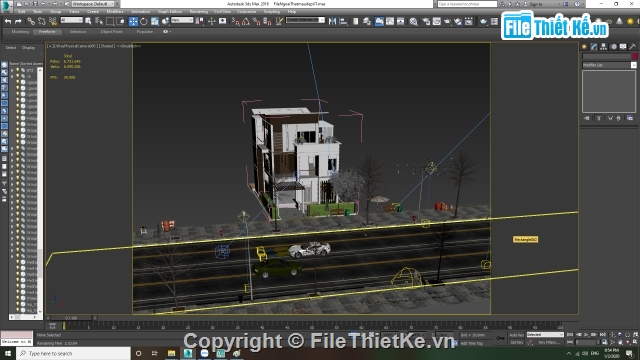The width and height of the screenshot is (640, 360).
Task: Click the Undo arrow in main toolbar
Action: pyautogui.click(x=8, y=21)
